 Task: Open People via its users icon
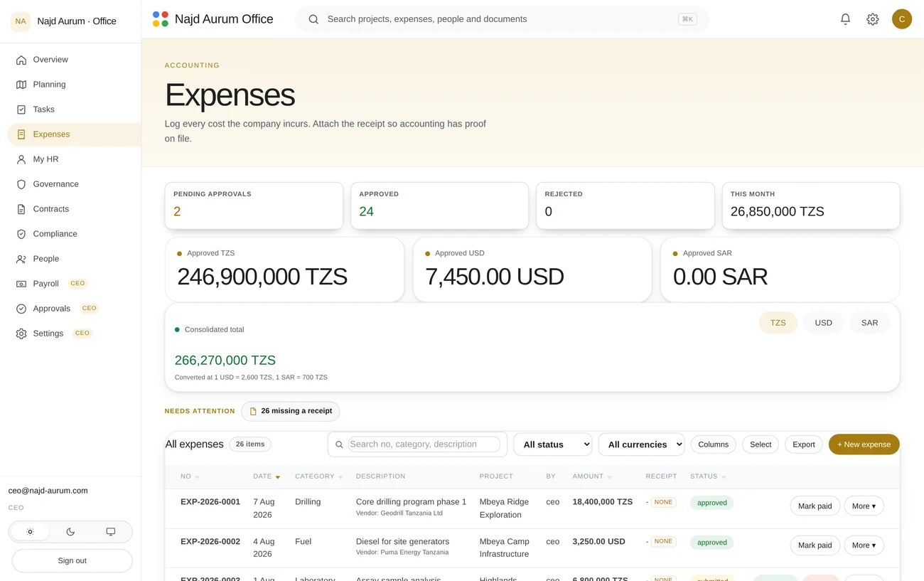pos(21,259)
